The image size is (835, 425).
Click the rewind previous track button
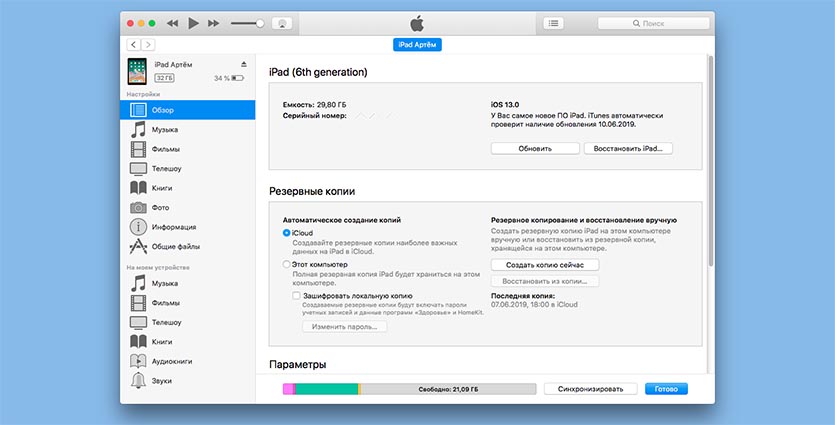(x=173, y=23)
